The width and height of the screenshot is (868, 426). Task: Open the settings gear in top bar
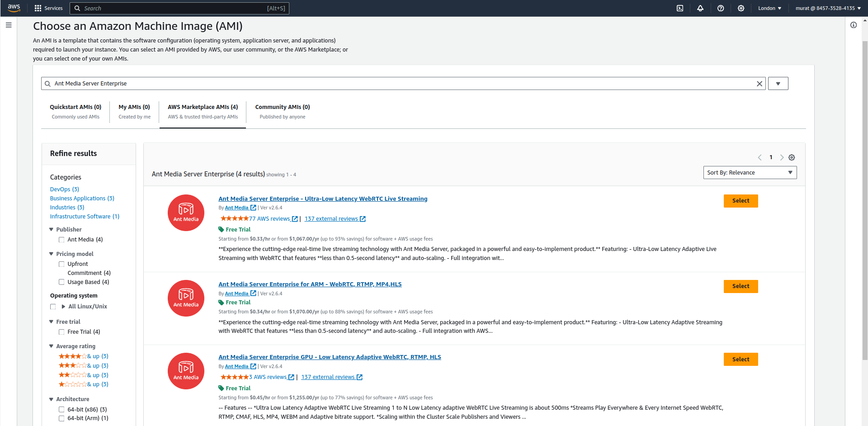click(x=741, y=8)
